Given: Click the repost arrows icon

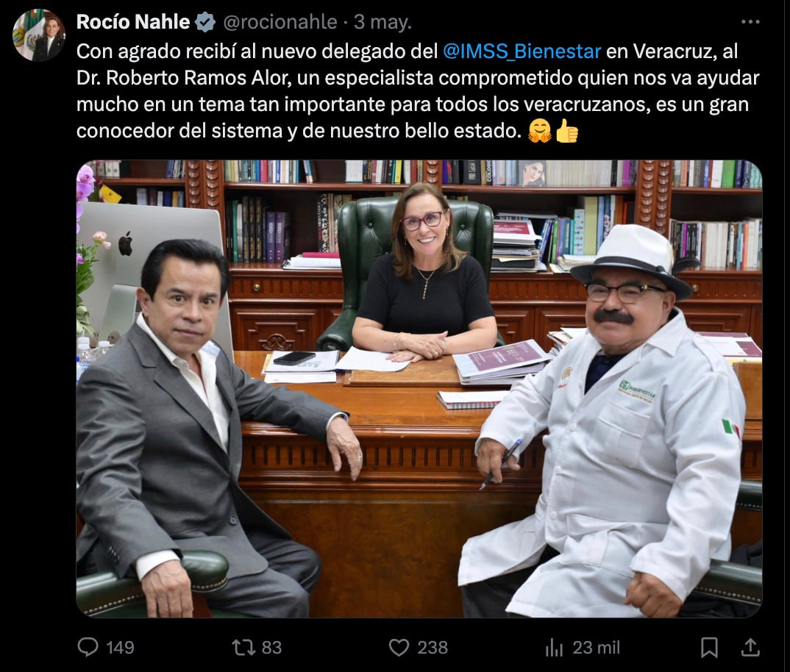Looking at the screenshot, I should (x=243, y=647).
